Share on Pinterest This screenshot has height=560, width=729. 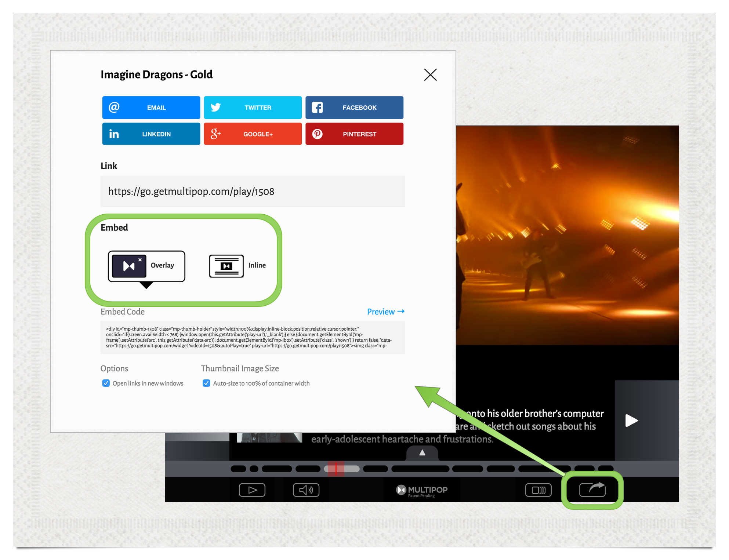click(x=354, y=134)
